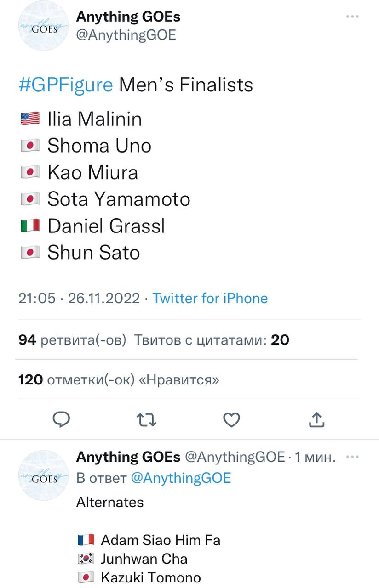Open the reply tweet's three-dot menu
The image size is (379, 588).
click(x=352, y=457)
